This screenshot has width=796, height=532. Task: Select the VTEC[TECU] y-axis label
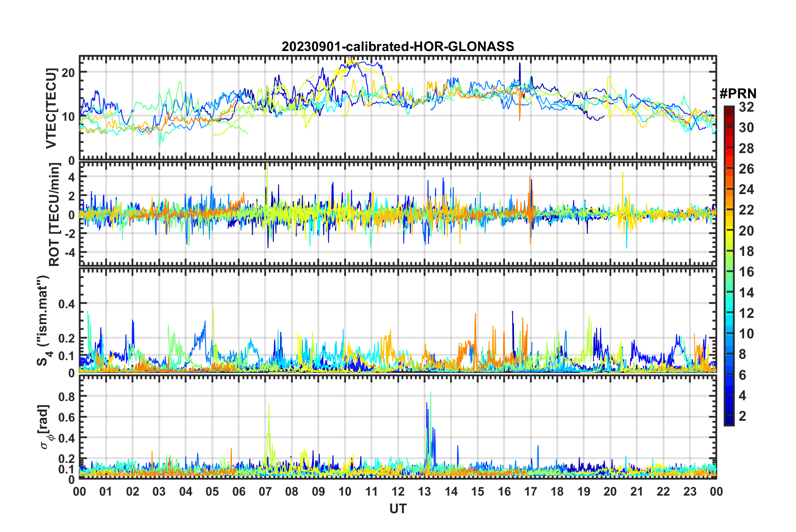point(51,109)
